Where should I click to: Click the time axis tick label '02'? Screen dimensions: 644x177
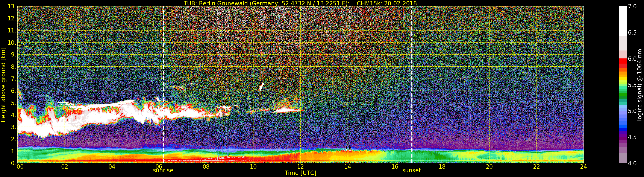(x=65, y=167)
